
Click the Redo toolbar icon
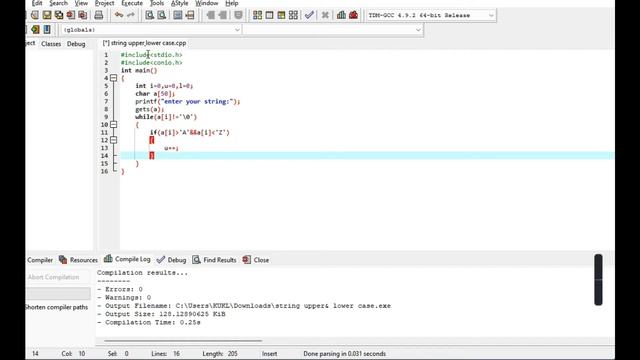tap(131, 15)
